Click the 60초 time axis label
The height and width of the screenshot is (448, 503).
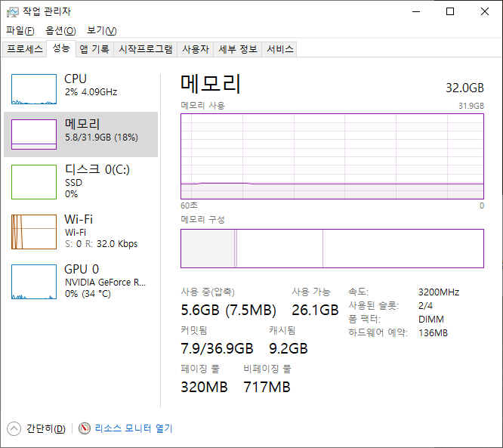(190, 205)
